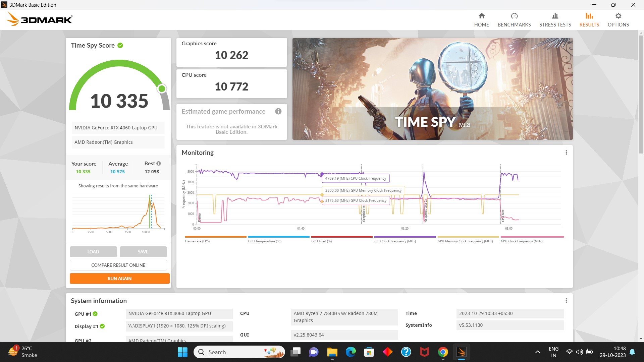Show hidden system tray icons

[537, 352]
